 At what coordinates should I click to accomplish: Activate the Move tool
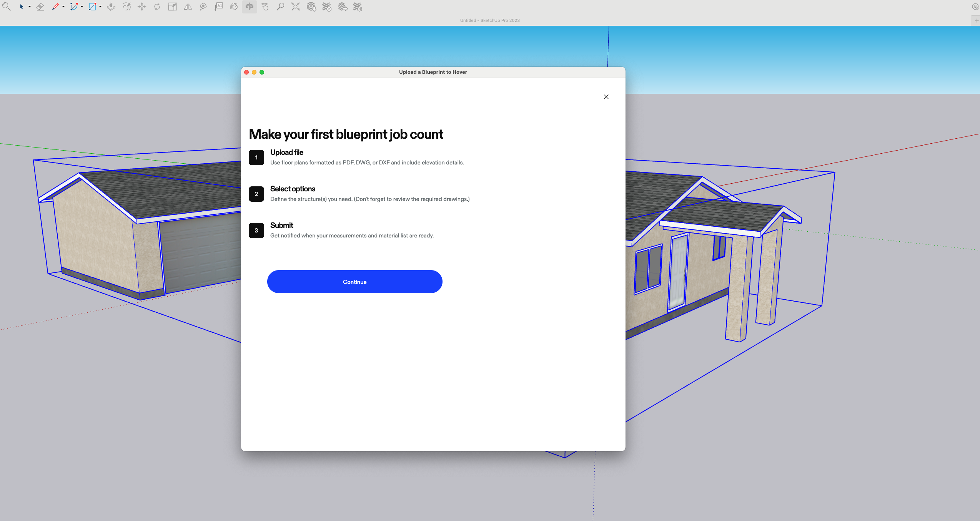coord(142,7)
